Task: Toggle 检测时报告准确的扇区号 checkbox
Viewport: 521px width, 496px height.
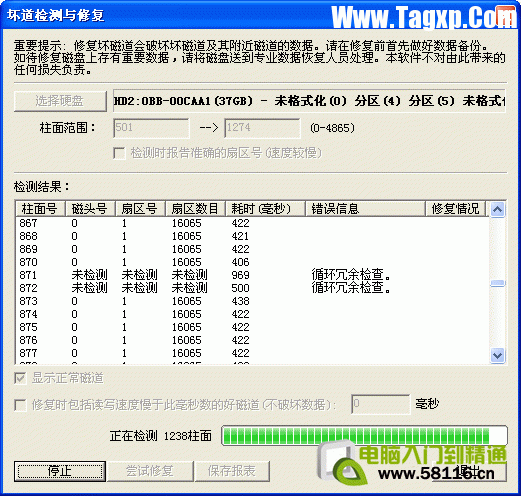Action: coord(120,153)
